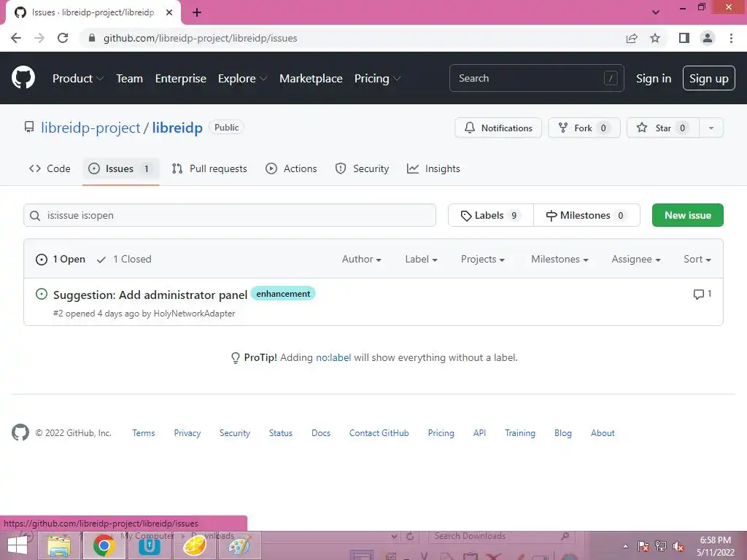Click the is:issue is:open filter field
747x560 pixels.
tap(230, 215)
